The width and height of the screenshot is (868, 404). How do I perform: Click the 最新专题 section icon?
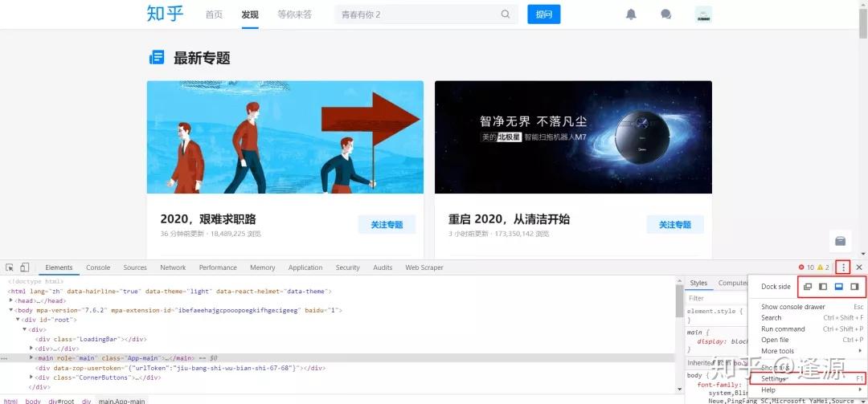[157, 57]
